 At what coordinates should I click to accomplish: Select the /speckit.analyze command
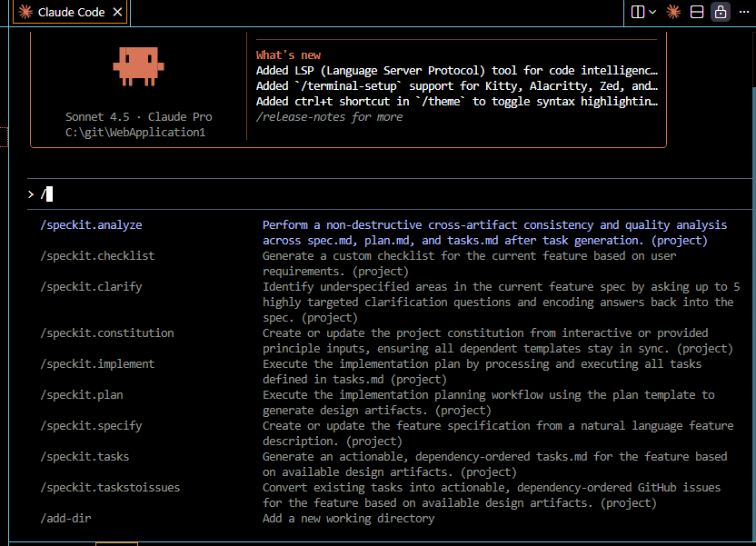pos(91,225)
